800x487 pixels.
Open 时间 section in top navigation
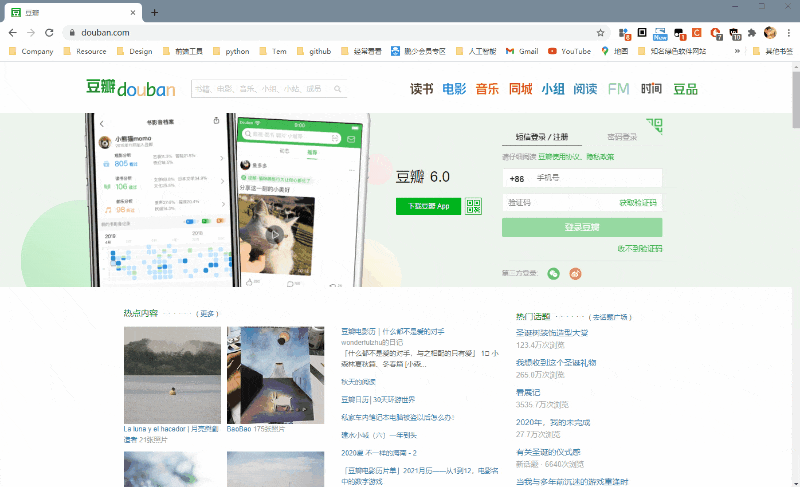[651, 89]
